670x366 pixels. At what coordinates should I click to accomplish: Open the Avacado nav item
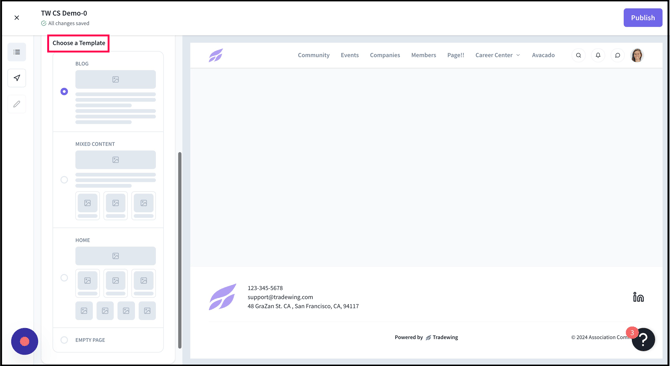543,55
